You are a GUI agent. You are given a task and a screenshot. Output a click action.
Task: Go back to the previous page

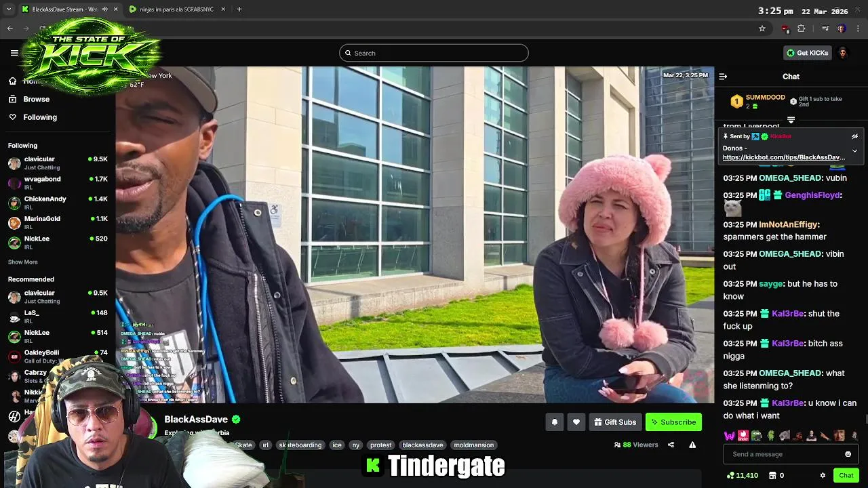pos(10,28)
